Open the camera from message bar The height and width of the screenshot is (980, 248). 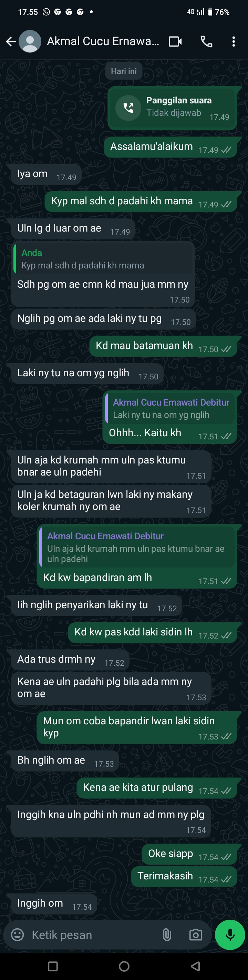[196, 935]
